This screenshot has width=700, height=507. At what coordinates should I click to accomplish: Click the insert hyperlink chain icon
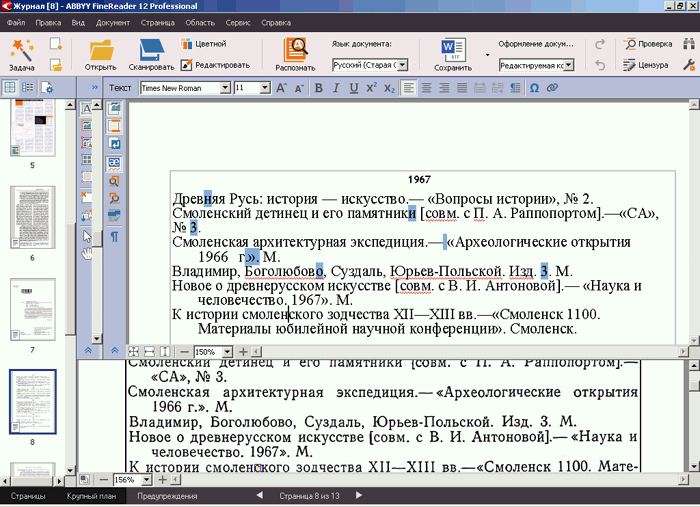552,88
